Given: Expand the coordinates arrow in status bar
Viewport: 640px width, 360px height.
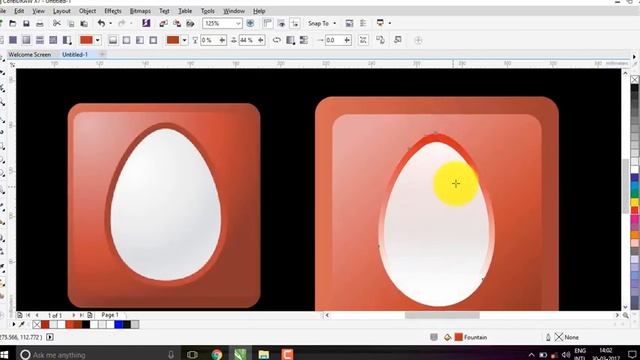Looking at the screenshot, I should [50, 337].
